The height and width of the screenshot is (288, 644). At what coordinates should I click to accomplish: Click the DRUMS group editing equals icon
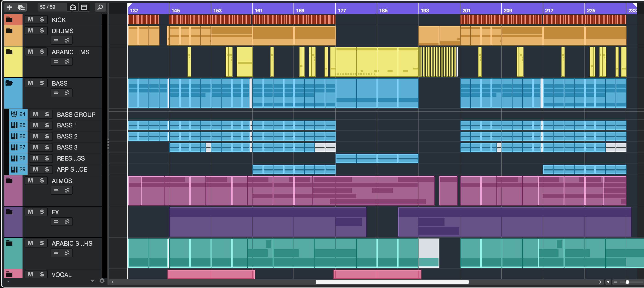click(56, 40)
